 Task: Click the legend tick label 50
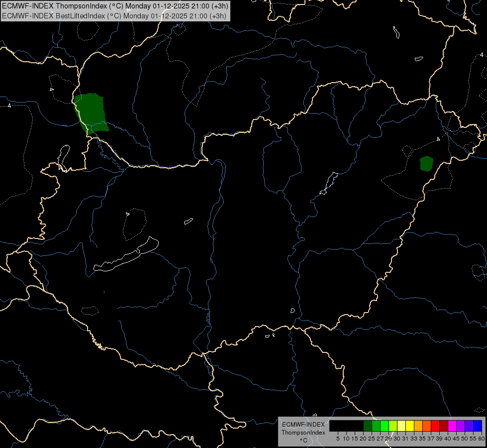click(x=464, y=439)
